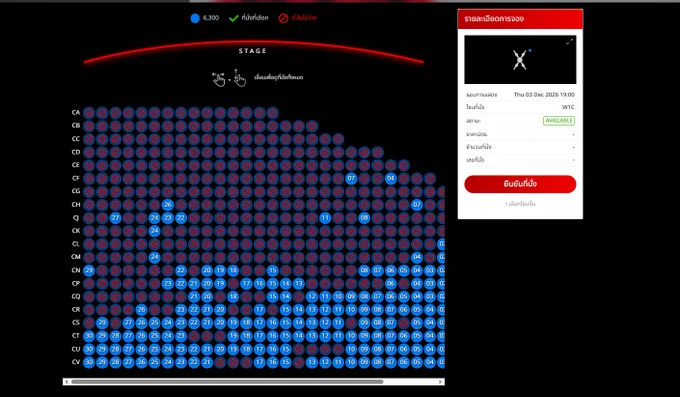Click the green AVAILABLE status badge
The width and height of the screenshot is (680, 397).
point(559,121)
